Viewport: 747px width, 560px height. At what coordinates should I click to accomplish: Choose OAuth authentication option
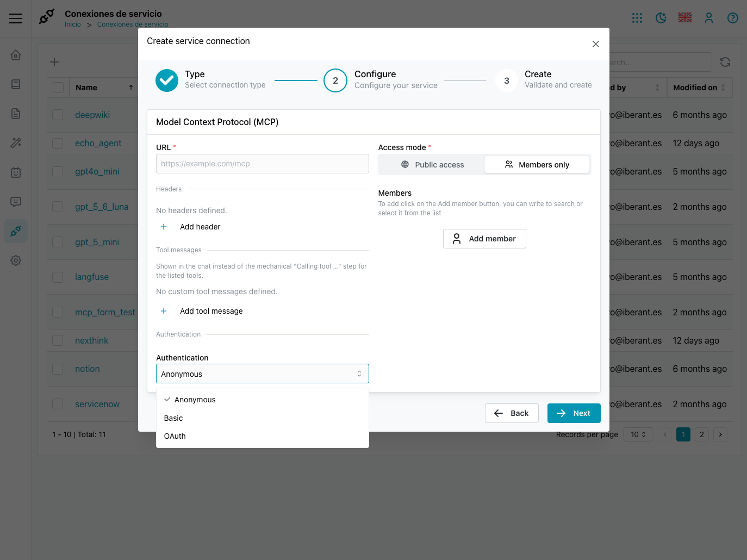(x=263, y=436)
